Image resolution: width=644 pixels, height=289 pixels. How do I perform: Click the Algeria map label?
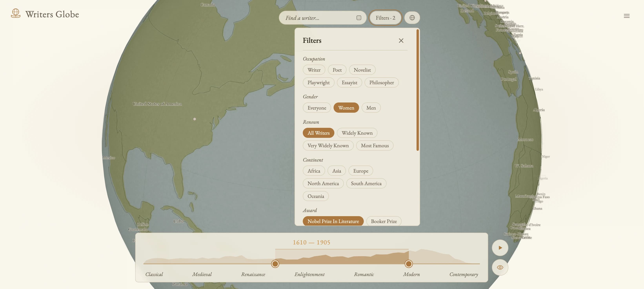pos(539,110)
